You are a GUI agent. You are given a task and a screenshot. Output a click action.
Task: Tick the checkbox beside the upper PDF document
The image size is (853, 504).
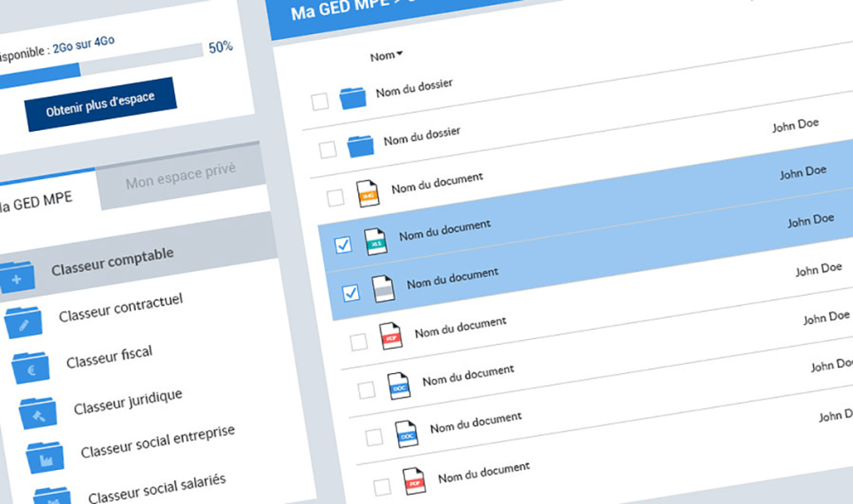click(x=358, y=342)
